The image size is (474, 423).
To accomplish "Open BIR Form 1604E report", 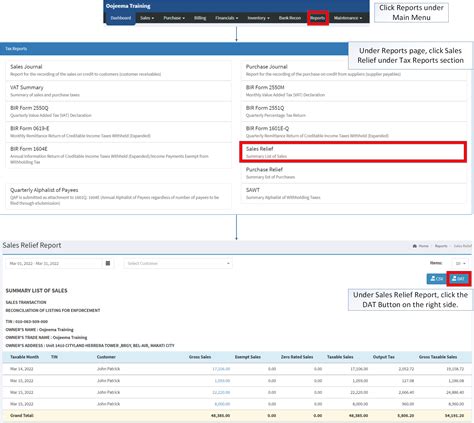I will coord(119,155).
